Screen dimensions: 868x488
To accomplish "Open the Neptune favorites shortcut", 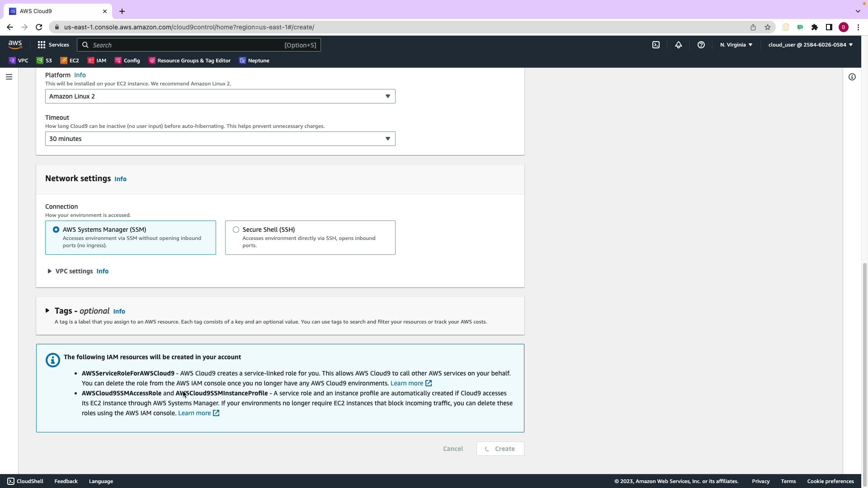I will (x=254, y=61).
